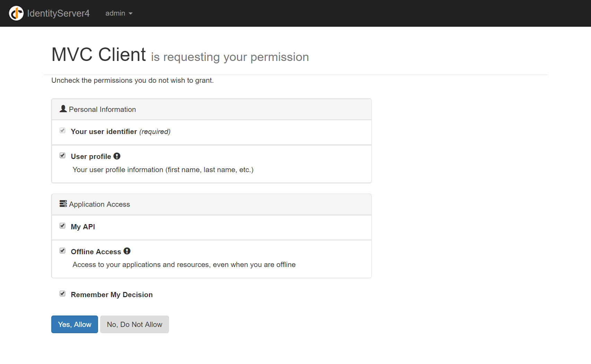The width and height of the screenshot is (591, 364).
Task: Open the admin dropdown menu
Action: pos(118,13)
